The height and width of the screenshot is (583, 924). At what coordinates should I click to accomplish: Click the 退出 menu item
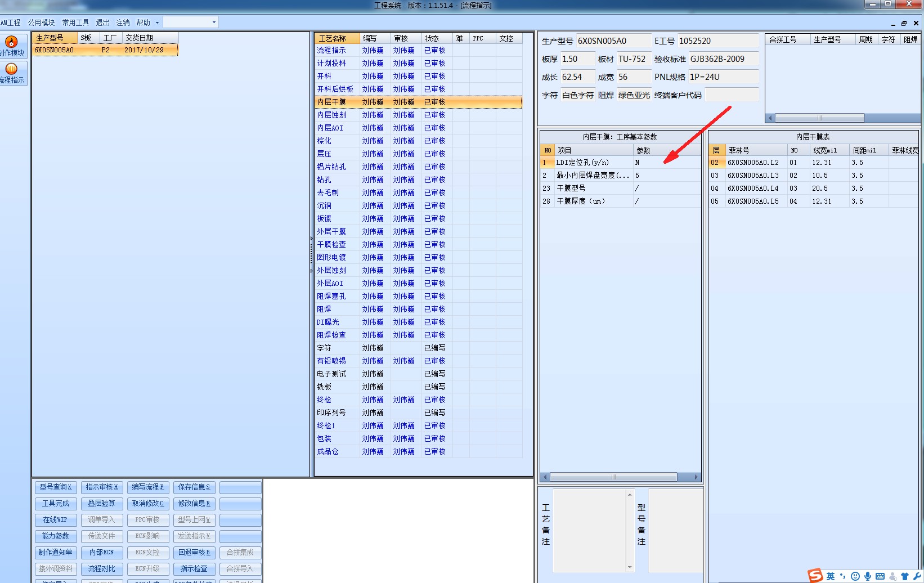[x=103, y=23]
